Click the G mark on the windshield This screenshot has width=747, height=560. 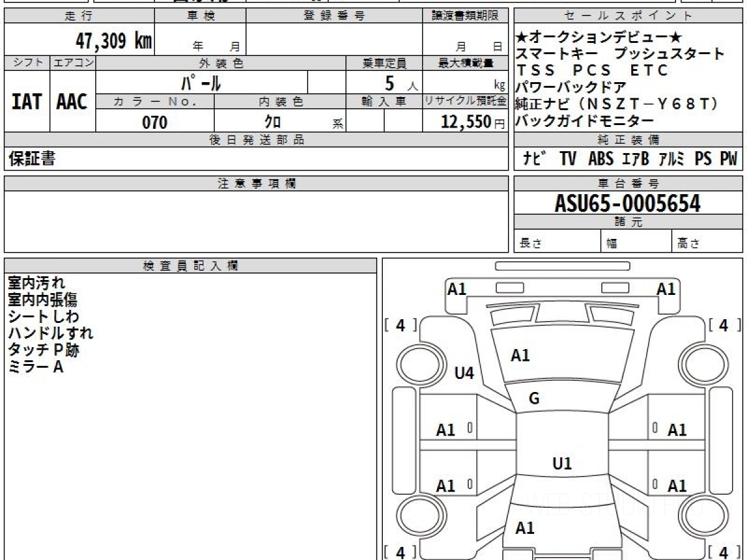click(533, 399)
